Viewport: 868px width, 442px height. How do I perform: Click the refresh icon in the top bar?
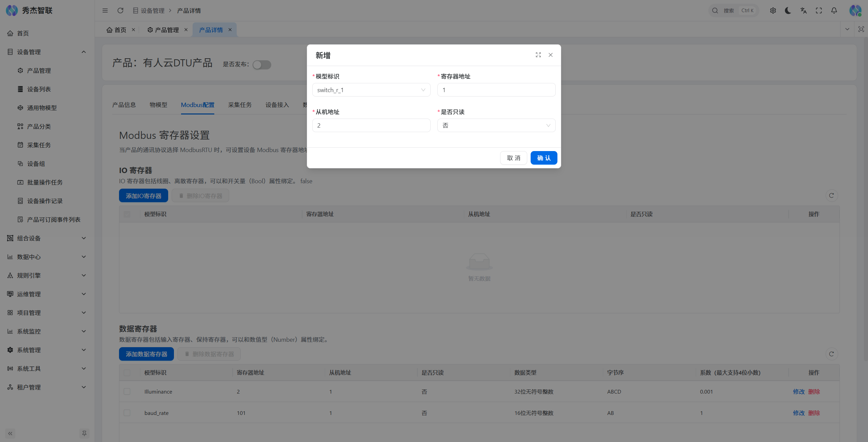pos(120,10)
